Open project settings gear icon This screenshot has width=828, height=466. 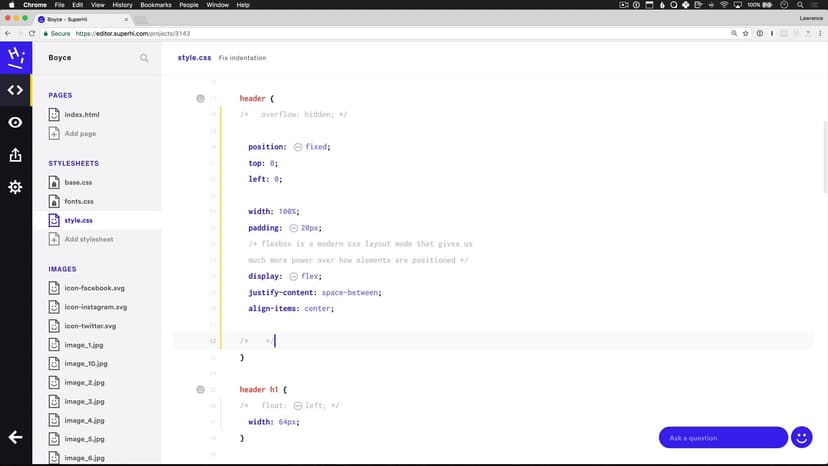tap(15, 187)
